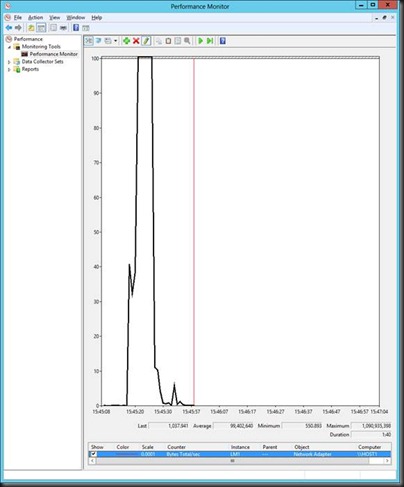This screenshot has width=404, height=487.
Task: Uncheck Show for Bytes Total/sec counter
Action: (x=93, y=454)
